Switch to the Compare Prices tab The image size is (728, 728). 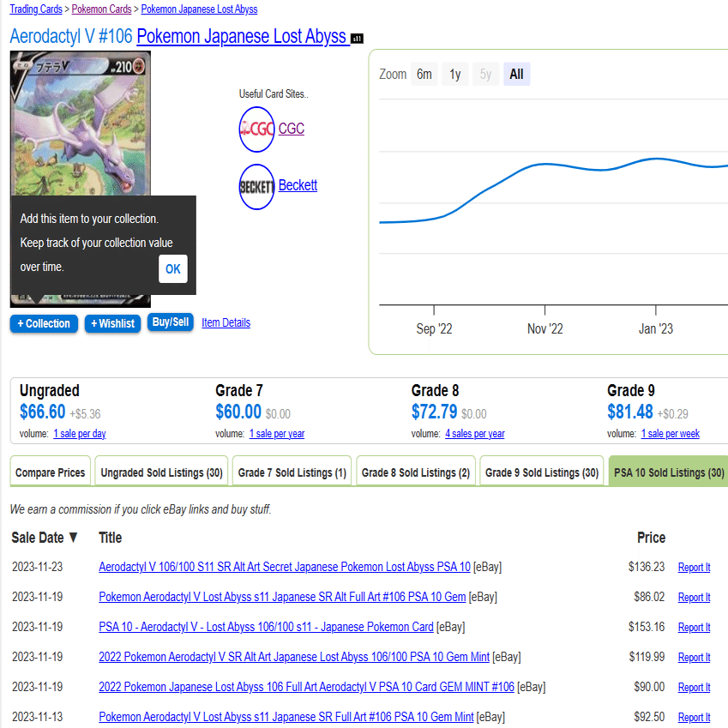(50, 472)
